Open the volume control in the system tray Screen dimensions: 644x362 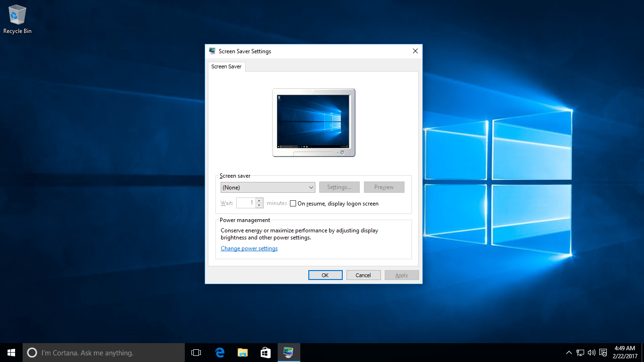tap(592, 353)
